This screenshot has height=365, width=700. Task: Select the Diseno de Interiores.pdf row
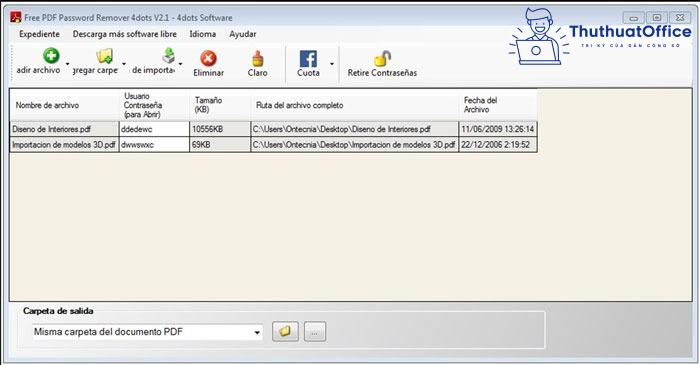click(x=273, y=129)
